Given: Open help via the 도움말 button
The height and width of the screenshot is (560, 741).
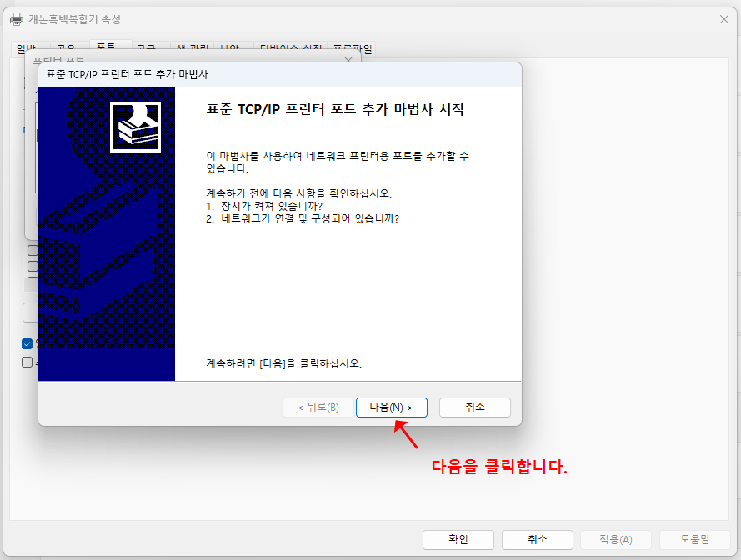Looking at the screenshot, I should (x=695, y=539).
